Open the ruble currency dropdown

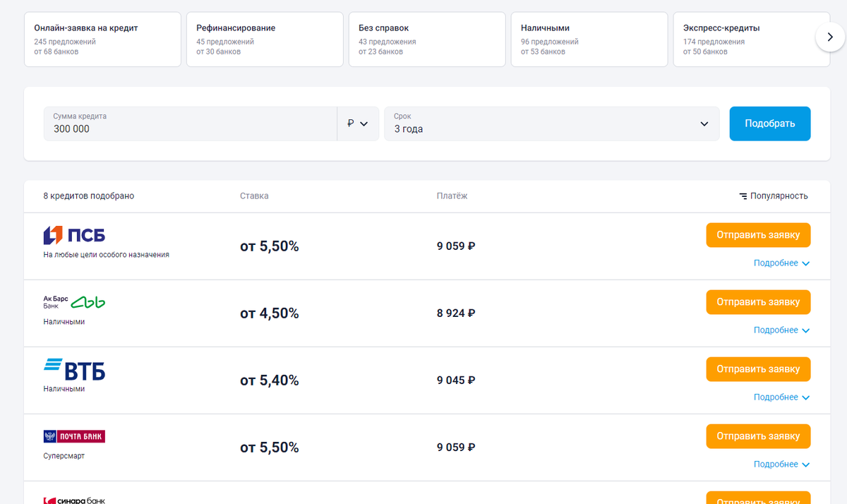[358, 124]
